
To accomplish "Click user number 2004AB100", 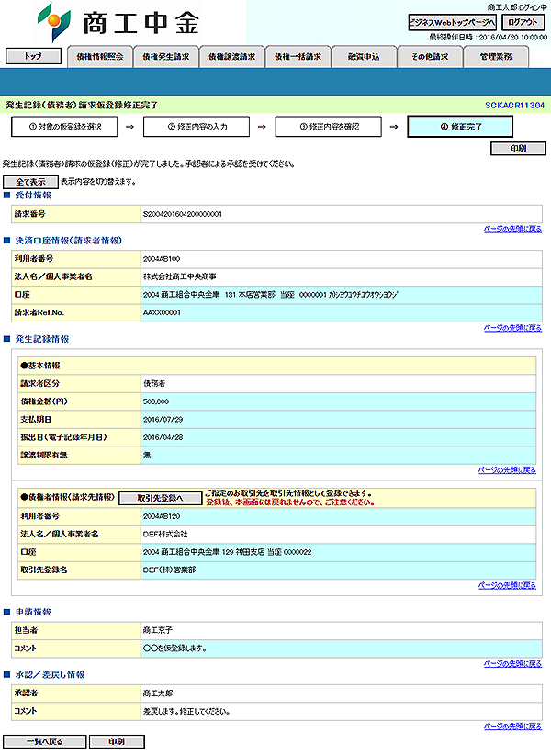I will 162,259.
